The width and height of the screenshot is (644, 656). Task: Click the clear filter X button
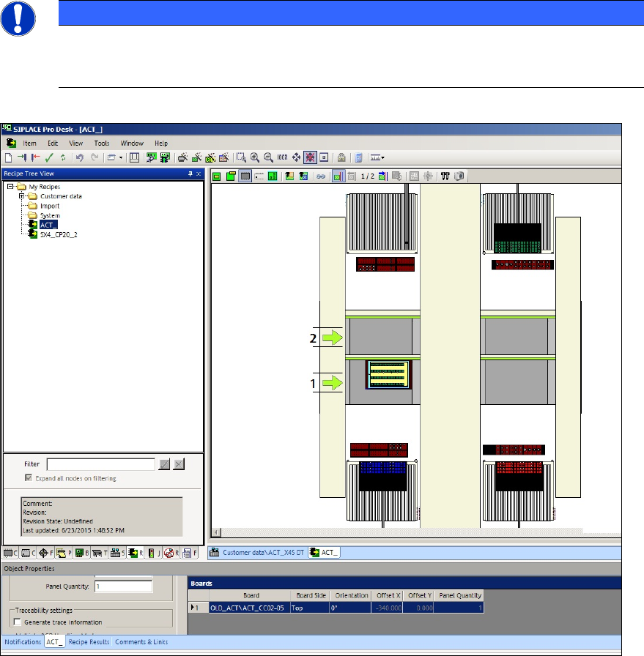pyautogui.click(x=179, y=464)
